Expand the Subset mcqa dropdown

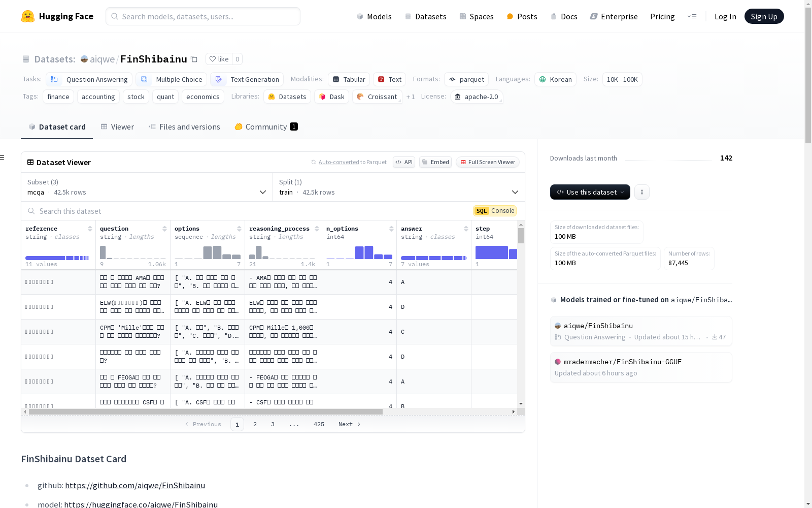pos(147,187)
